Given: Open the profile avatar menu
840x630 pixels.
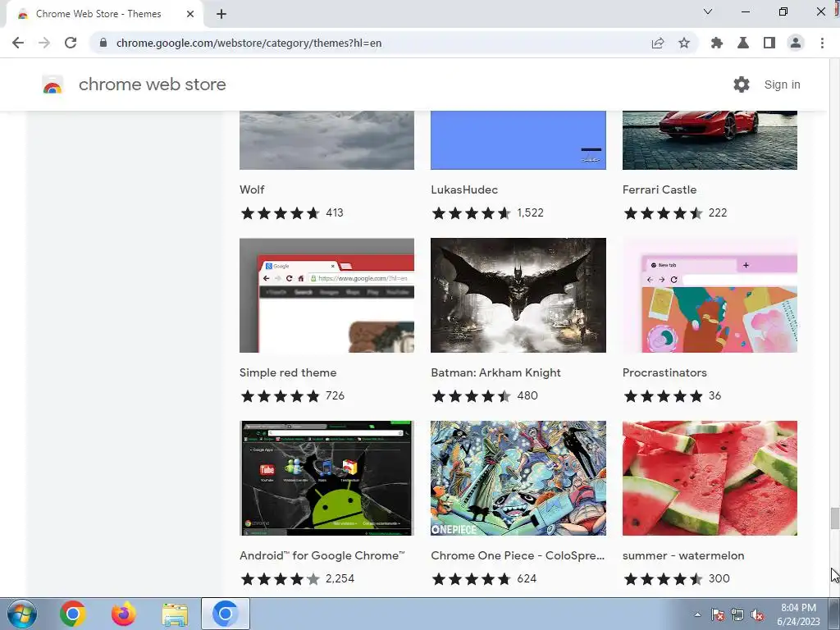Looking at the screenshot, I should (796, 43).
